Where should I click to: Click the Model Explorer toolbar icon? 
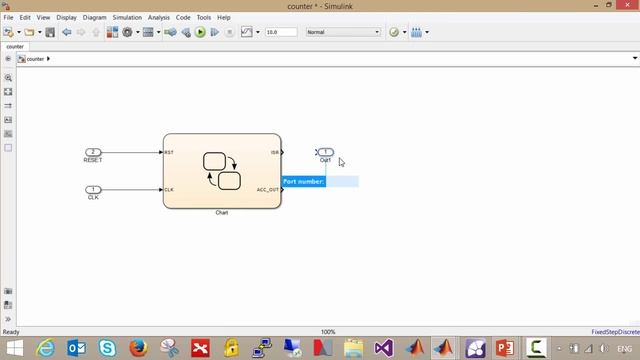(x=148, y=32)
